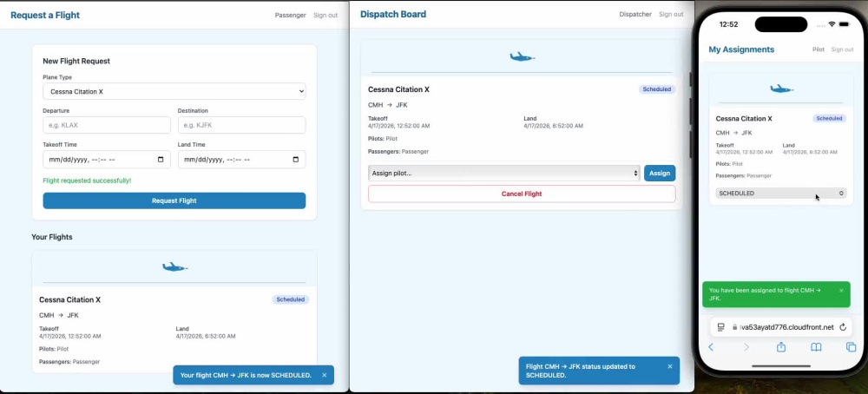The width and height of the screenshot is (868, 394).
Task: Click the CMH → JFK route in Your Flights
Action: (59, 315)
